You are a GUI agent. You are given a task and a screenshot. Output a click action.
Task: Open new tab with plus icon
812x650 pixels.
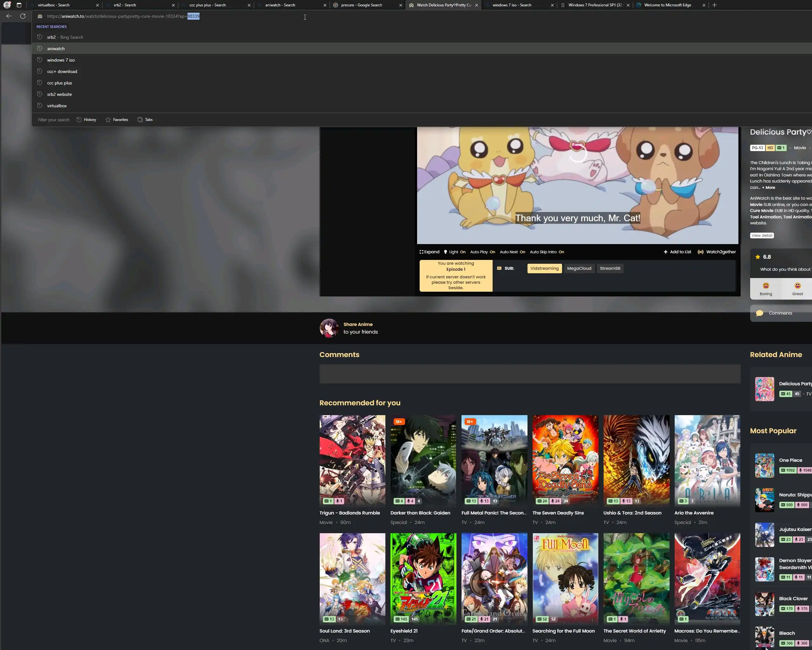point(714,5)
